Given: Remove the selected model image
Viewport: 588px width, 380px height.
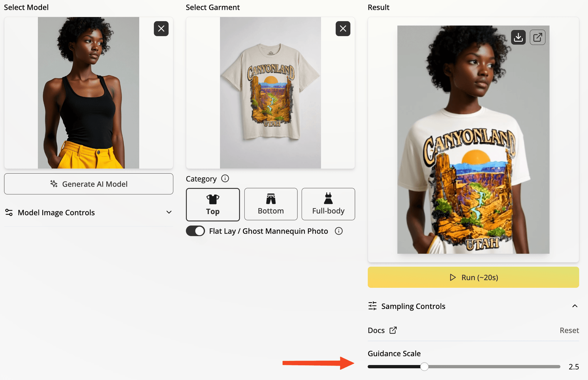Looking at the screenshot, I should (x=161, y=29).
